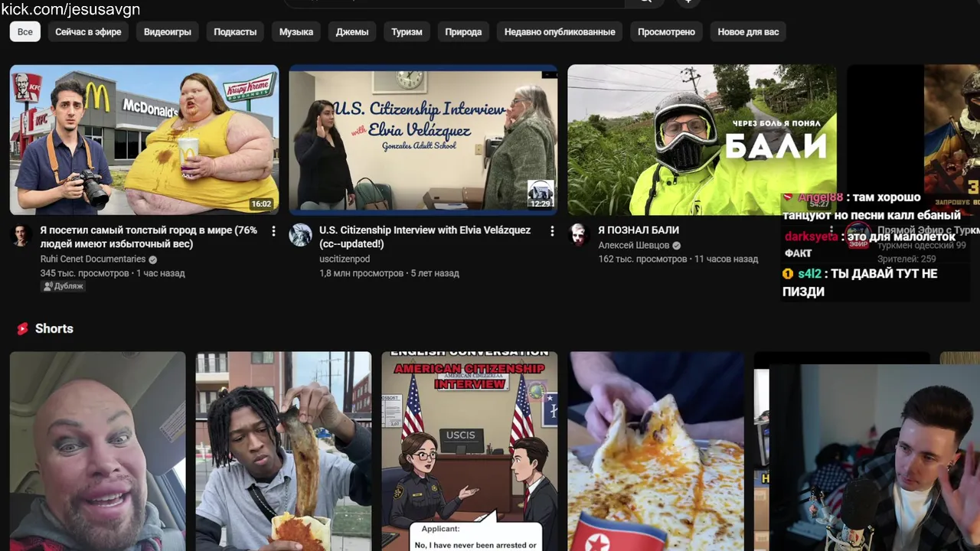980x551 pixels.
Task: Open the Short with the man holding food
Action: (x=283, y=452)
